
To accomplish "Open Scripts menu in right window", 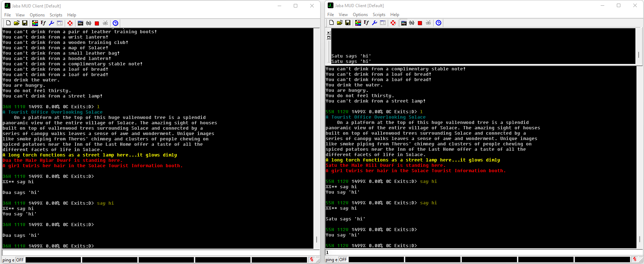I will point(379,15).
